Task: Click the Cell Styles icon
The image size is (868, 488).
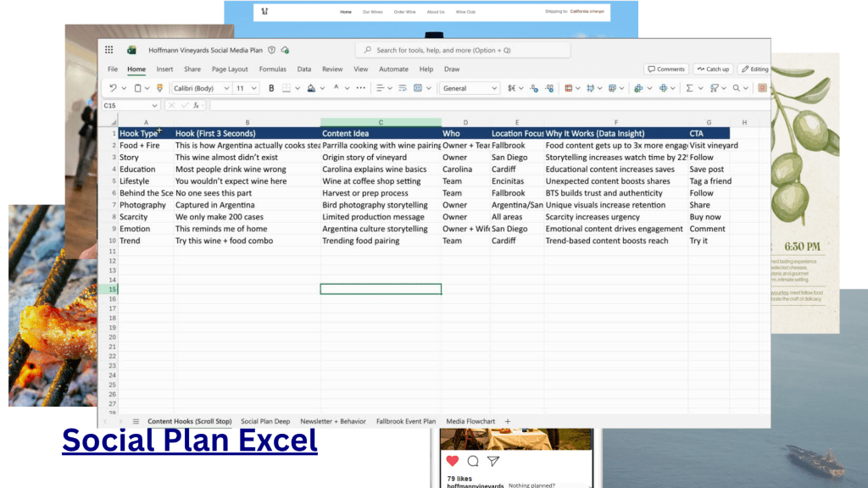Action: tap(591, 88)
